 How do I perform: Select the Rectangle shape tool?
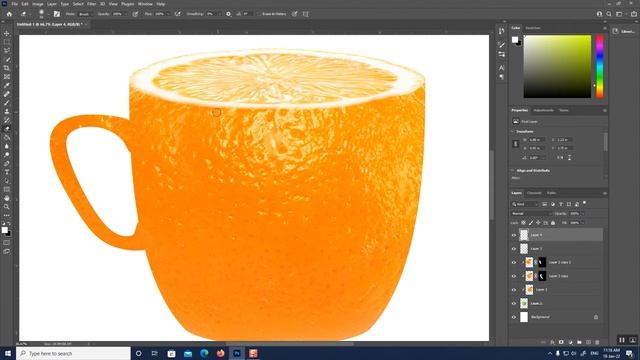coord(7,189)
